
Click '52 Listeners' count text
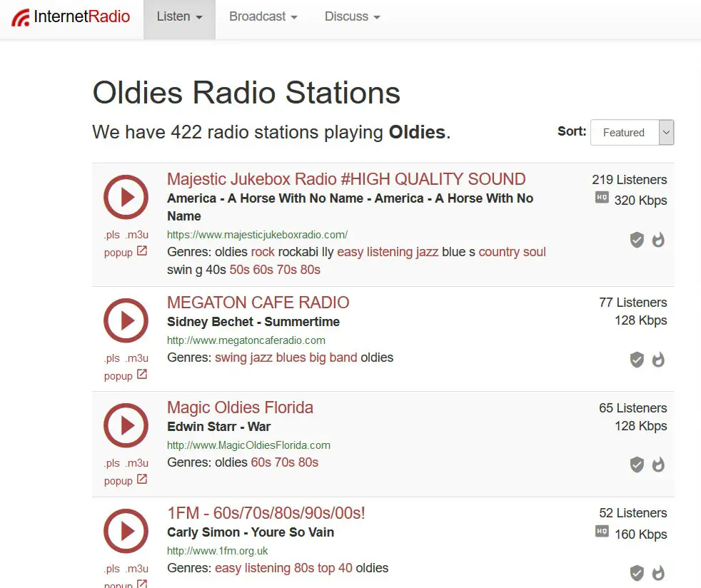(633, 513)
